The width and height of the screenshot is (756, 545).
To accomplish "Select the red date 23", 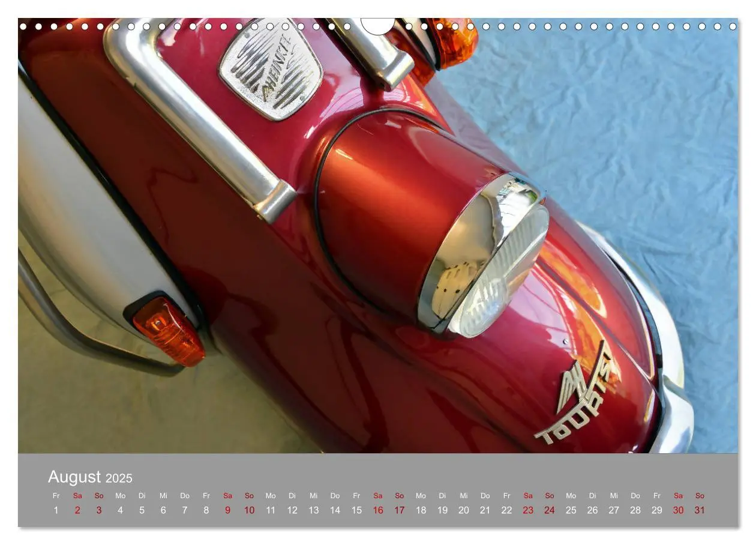I will [528, 510].
